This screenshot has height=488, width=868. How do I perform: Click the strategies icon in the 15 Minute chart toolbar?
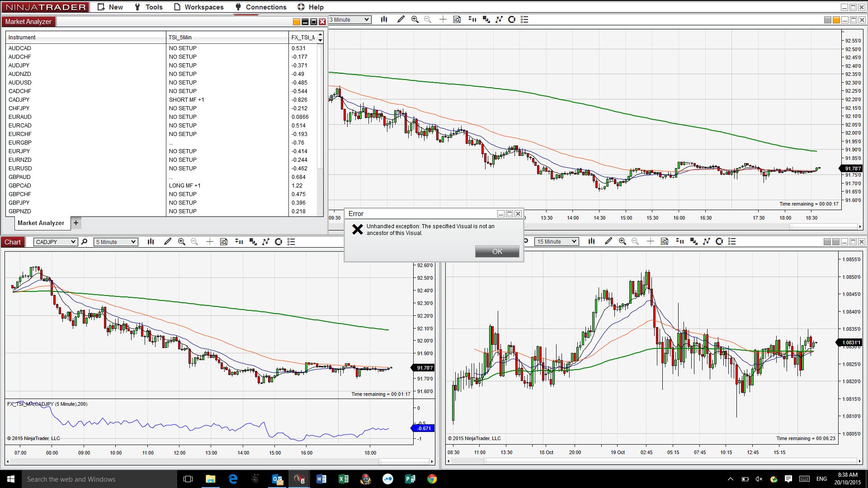(x=693, y=242)
